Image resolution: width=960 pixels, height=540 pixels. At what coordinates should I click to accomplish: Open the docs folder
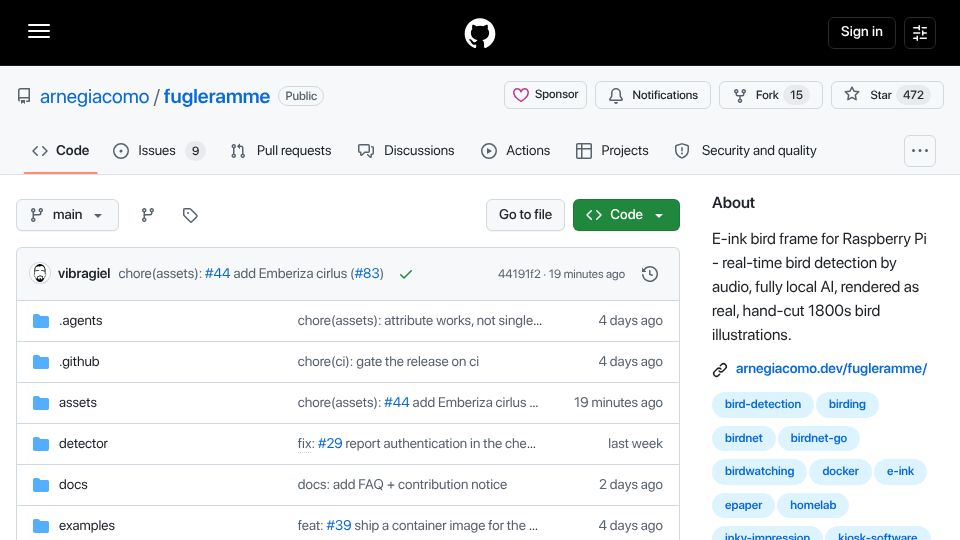pyautogui.click(x=73, y=485)
